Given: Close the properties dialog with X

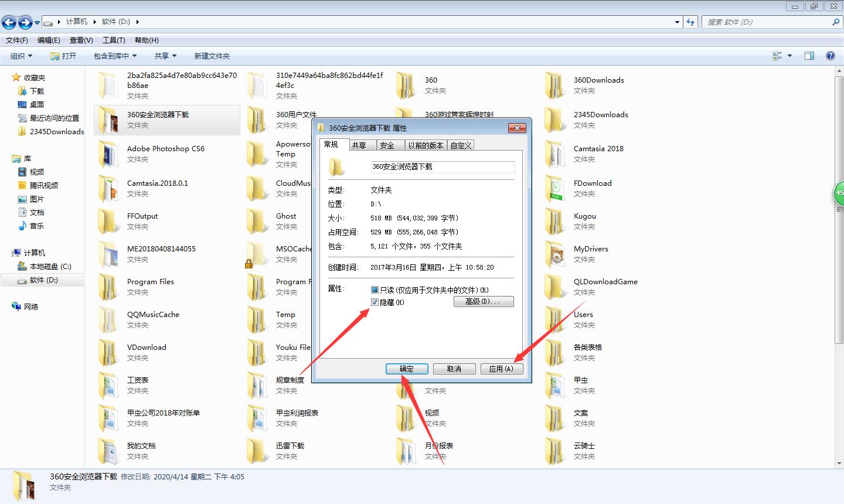Looking at the screenshot, I should click(517, 128).
